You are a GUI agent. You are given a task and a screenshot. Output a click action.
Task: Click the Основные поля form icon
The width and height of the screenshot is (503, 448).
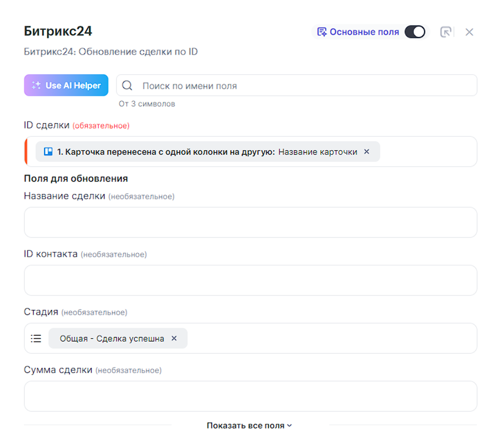click(321, 32)
